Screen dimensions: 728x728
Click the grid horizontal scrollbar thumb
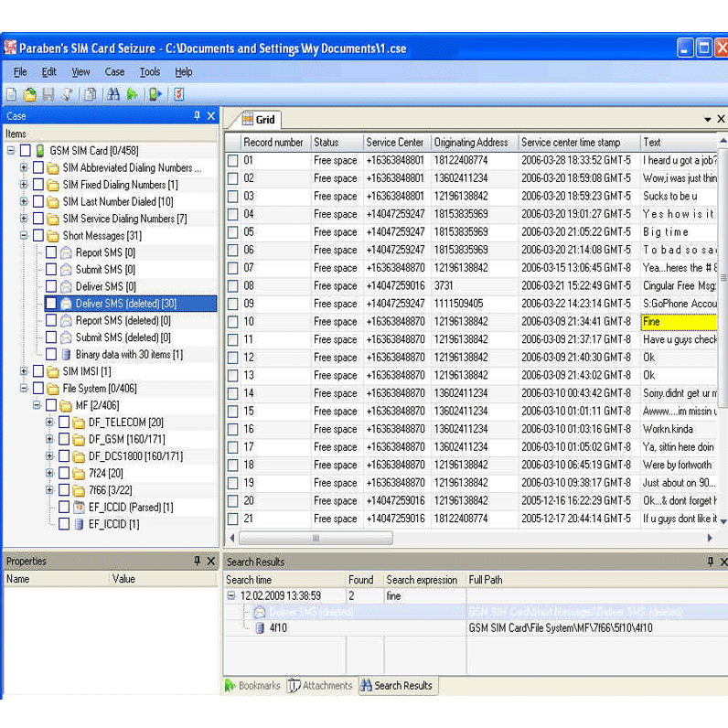316,538
